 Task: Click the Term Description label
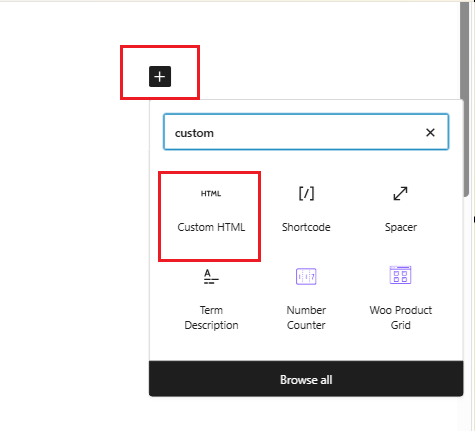(211, 318)
